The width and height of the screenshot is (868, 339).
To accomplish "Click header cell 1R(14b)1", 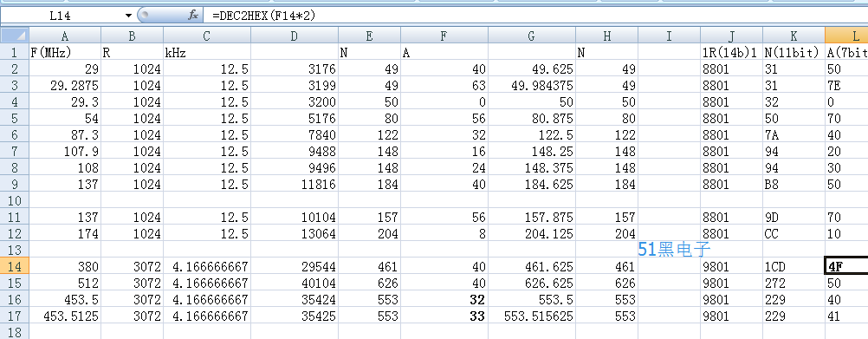I will 731,53.
